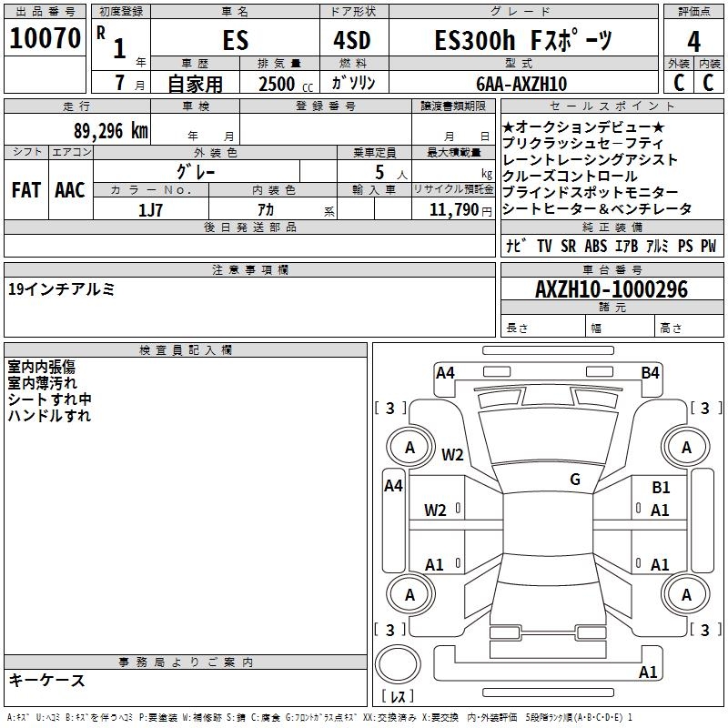This screenshot has height=728, width=728.
Task: Click the B4 mark on the diagram
Action: [650, 373]
